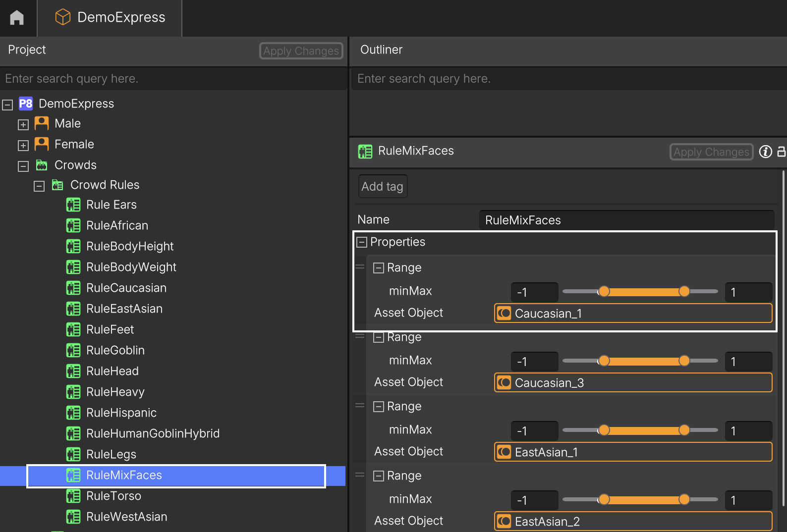Open the Asset Object field Caucasian_3
Image resolution: width=787 pixels, height=532 pixels.
[x=633, y=382]
